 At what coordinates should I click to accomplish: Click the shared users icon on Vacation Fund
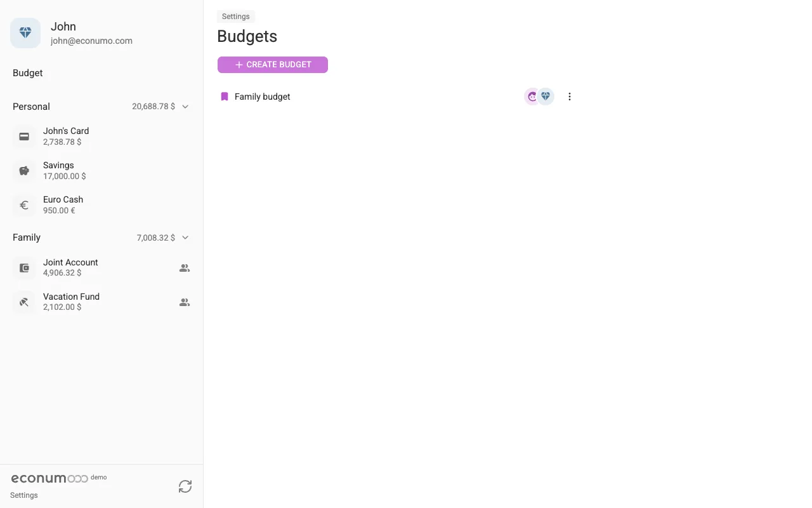click(185, 302)
